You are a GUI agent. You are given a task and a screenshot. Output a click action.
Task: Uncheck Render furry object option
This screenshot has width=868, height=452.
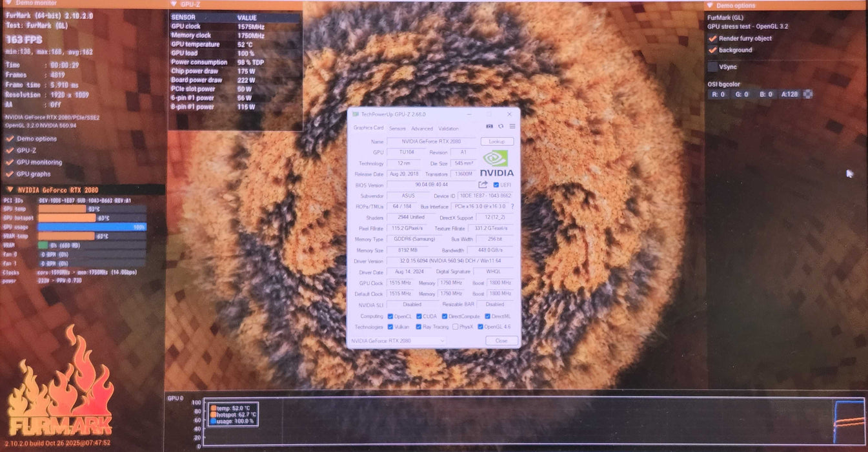pyautogui.click(x=712, y=38)
